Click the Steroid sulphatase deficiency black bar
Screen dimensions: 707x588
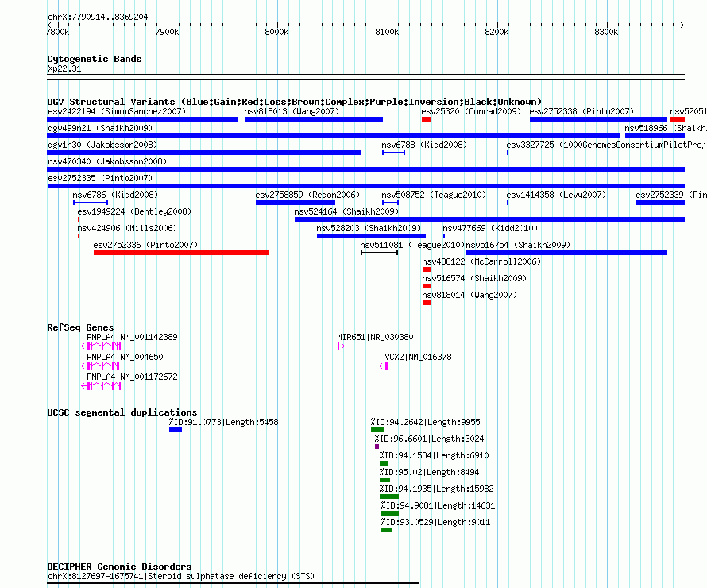[x=233, y=583]
